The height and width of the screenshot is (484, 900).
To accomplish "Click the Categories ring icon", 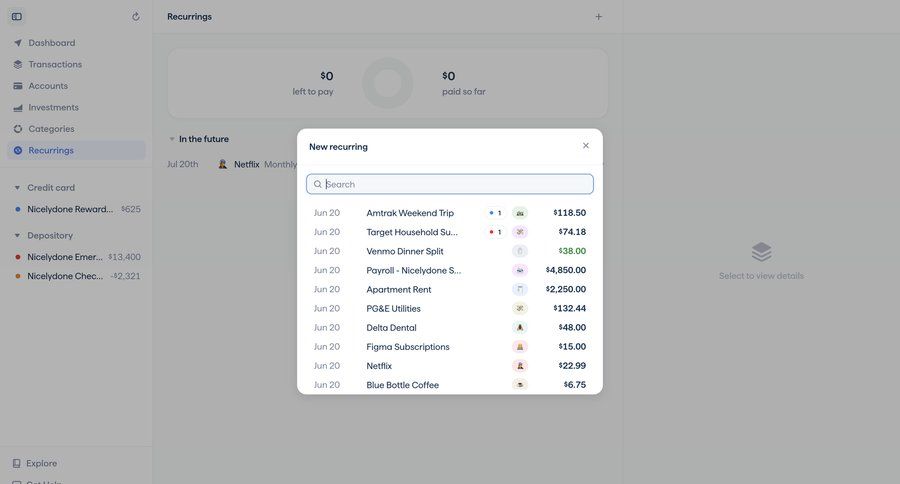I will tap(18, 129).
